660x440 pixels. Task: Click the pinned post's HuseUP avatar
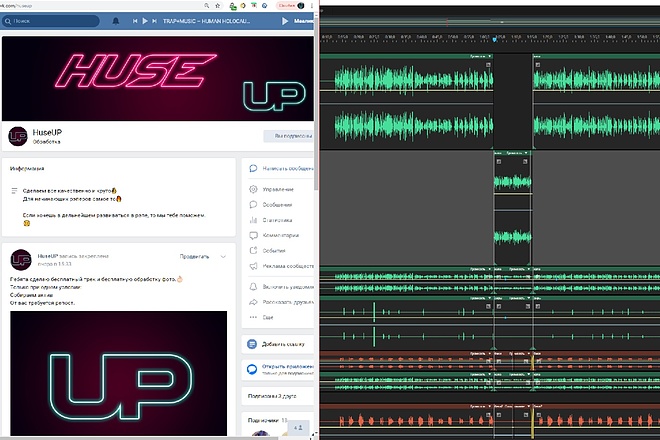tap(21, 260)
